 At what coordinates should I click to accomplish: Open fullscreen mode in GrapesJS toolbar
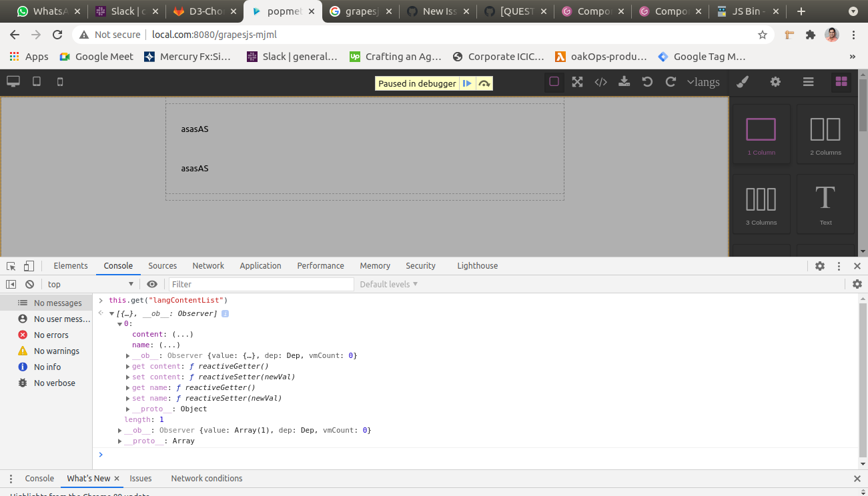tap(576, 81)
